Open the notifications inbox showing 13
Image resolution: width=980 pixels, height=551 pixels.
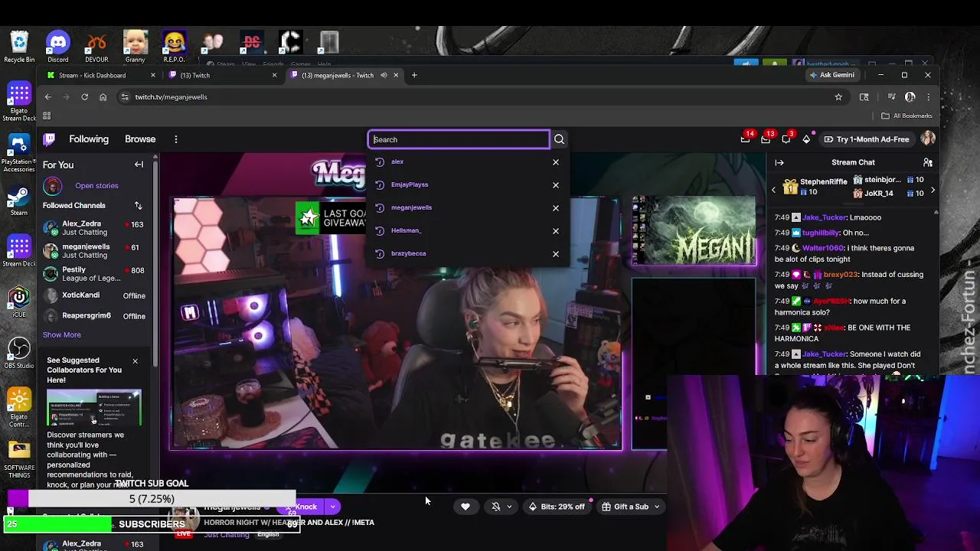(766, 139)
